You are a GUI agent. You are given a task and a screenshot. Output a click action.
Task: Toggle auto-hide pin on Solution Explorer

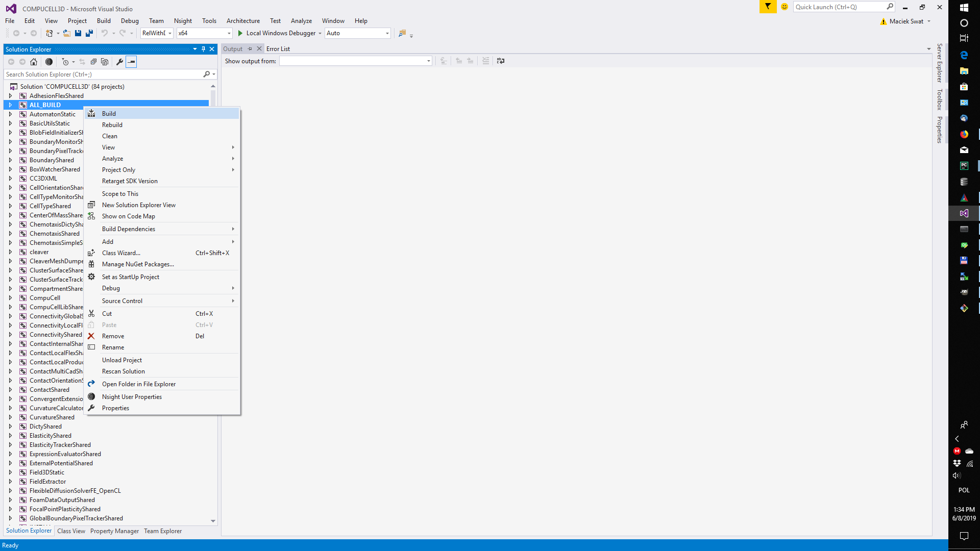pos(203,49)
